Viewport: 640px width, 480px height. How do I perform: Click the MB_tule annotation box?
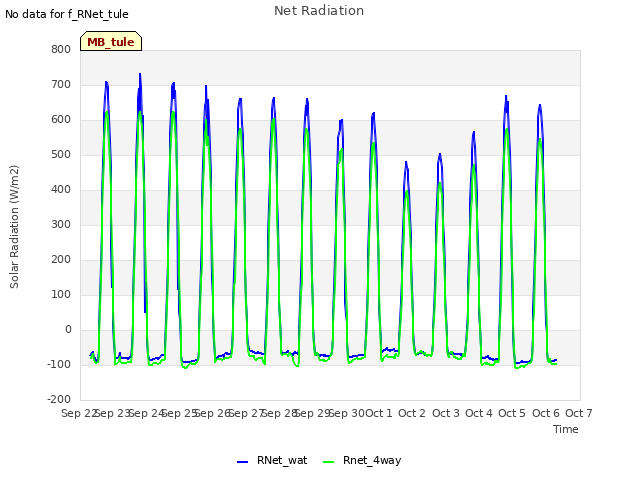pyautogui.click(x=111, y=41)
